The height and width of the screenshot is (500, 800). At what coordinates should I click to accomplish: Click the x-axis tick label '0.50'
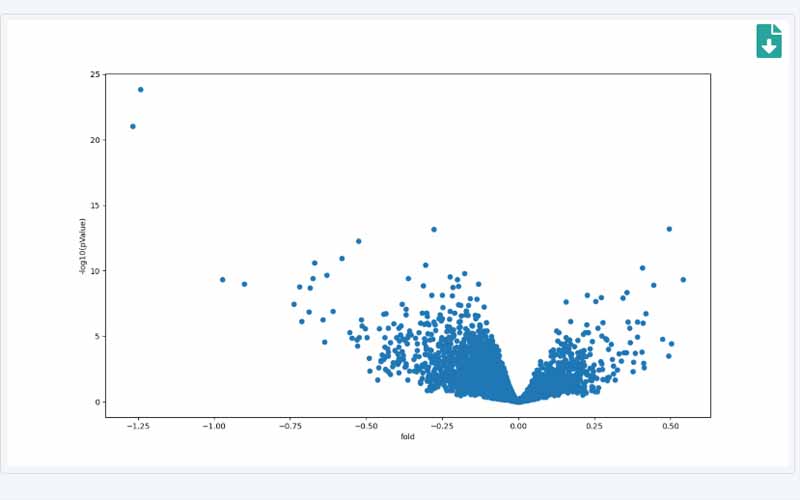670,426
